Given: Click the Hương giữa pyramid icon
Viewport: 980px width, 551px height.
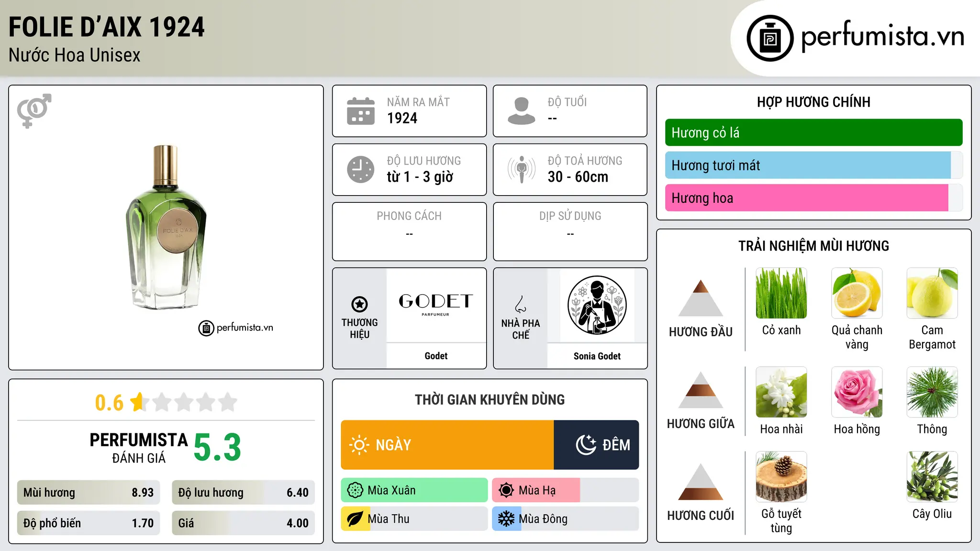Looking at the screenshot, I should [701, 390].
